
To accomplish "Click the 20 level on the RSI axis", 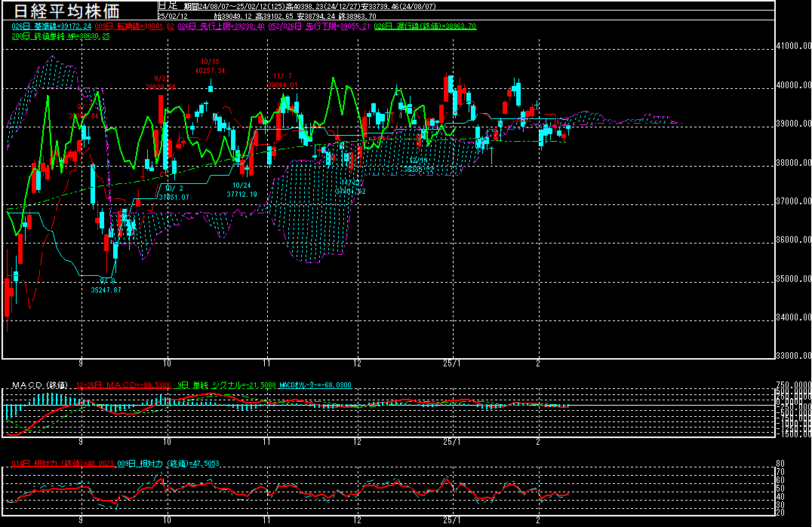I will [780, 513].
